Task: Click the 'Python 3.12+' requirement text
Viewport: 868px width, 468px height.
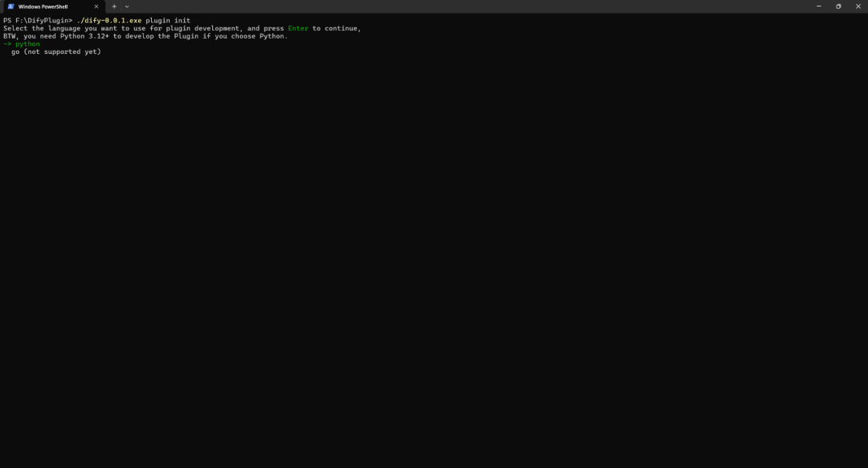Action: point(84,36)
